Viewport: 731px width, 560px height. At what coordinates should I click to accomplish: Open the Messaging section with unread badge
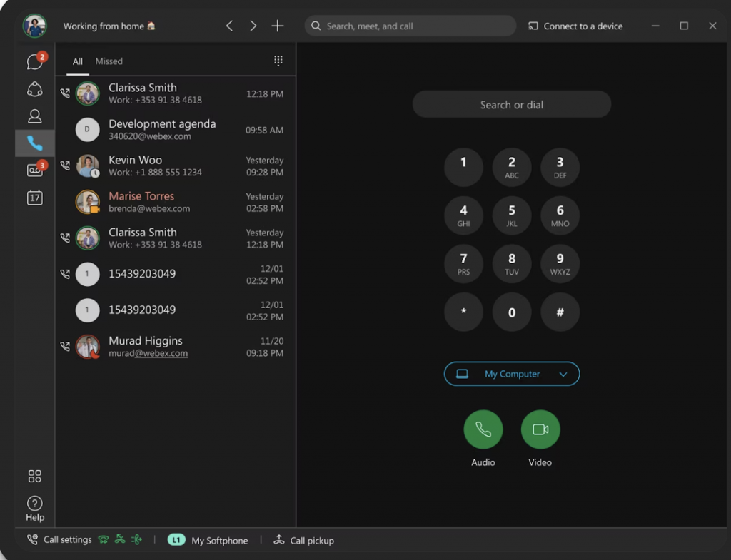[x=34, y=61]
